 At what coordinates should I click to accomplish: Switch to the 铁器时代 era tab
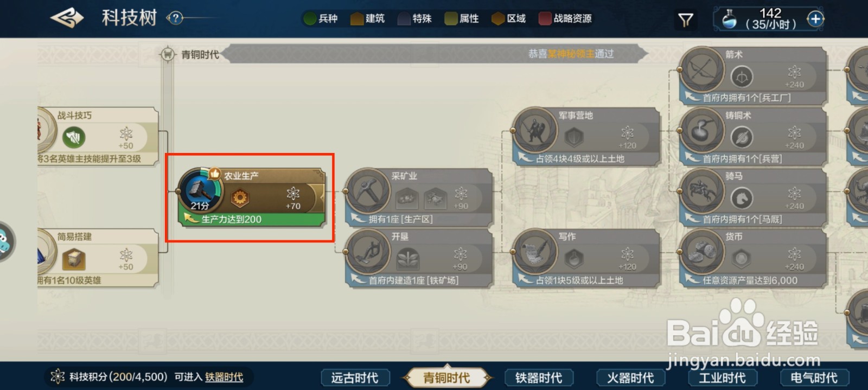(538, 378)
